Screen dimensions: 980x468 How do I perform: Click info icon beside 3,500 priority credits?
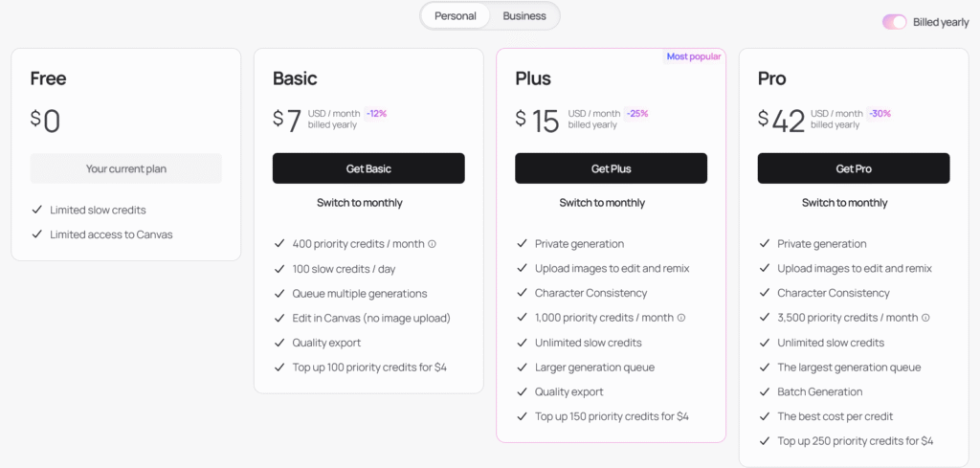point(925,318)
